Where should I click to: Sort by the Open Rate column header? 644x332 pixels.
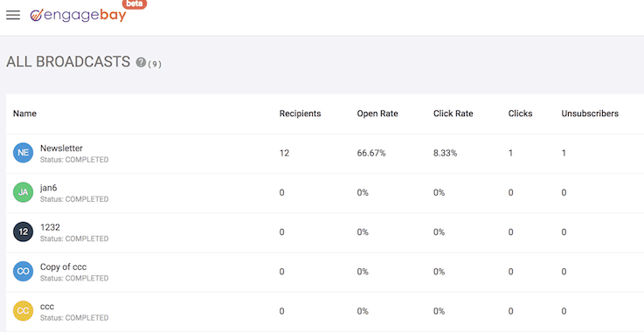pos(377,114)
